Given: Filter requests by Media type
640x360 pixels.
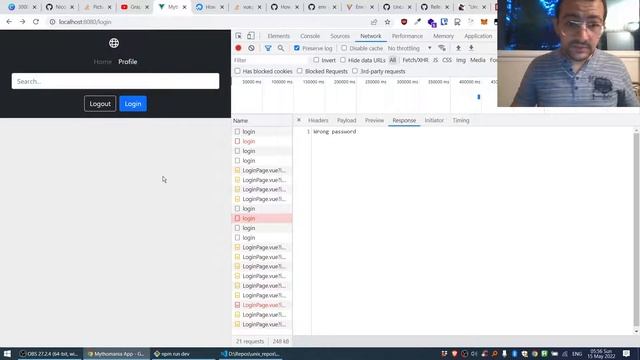Looking at the screenshot, I should (x=478, y=60).
